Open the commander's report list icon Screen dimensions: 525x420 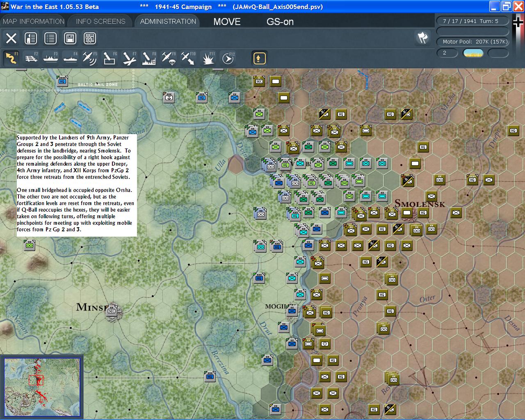(x=50, y=38)
